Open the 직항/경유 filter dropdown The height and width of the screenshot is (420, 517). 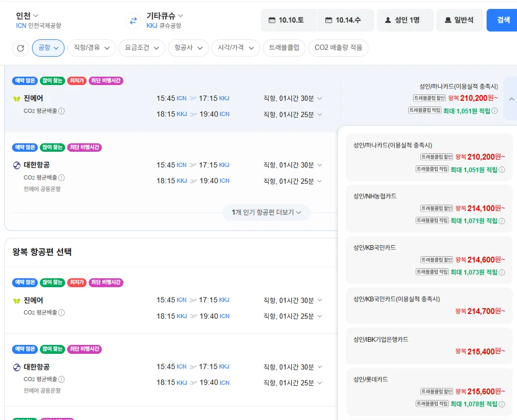pos(92,48)
